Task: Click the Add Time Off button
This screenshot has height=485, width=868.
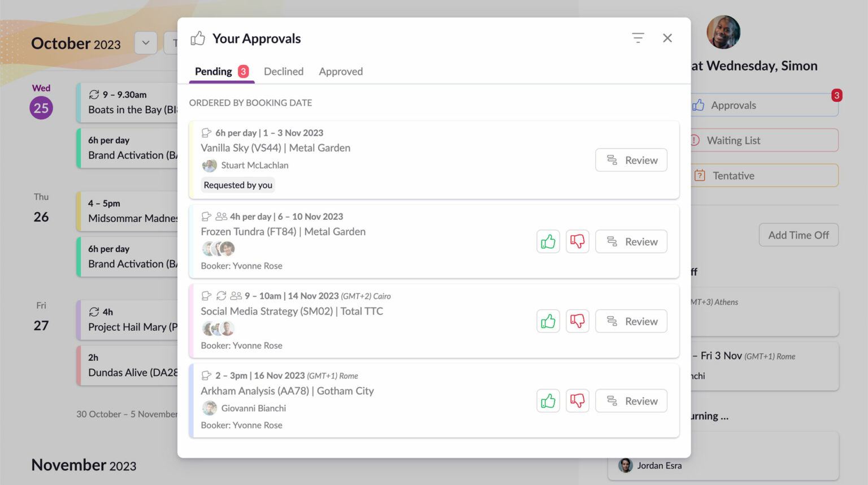Action: pyautogui.click(x=798, y=235)
